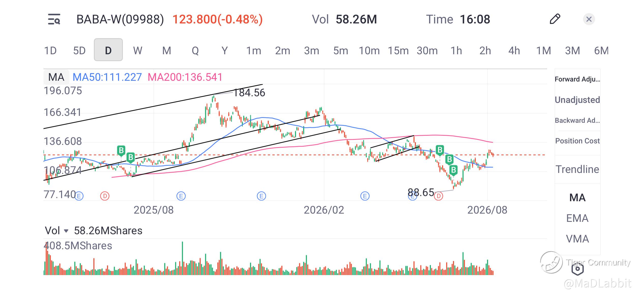644x298 pixels.
Task: Toggle the Position Cost line
Action: (x=577, y=141)
